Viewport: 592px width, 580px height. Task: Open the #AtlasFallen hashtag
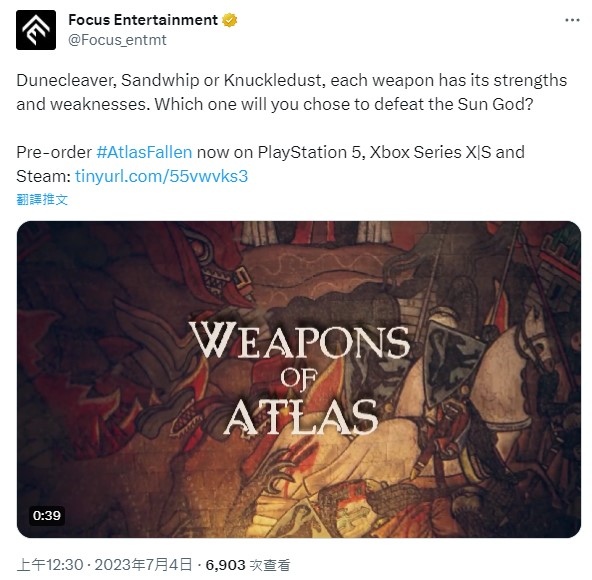point(144,152)
